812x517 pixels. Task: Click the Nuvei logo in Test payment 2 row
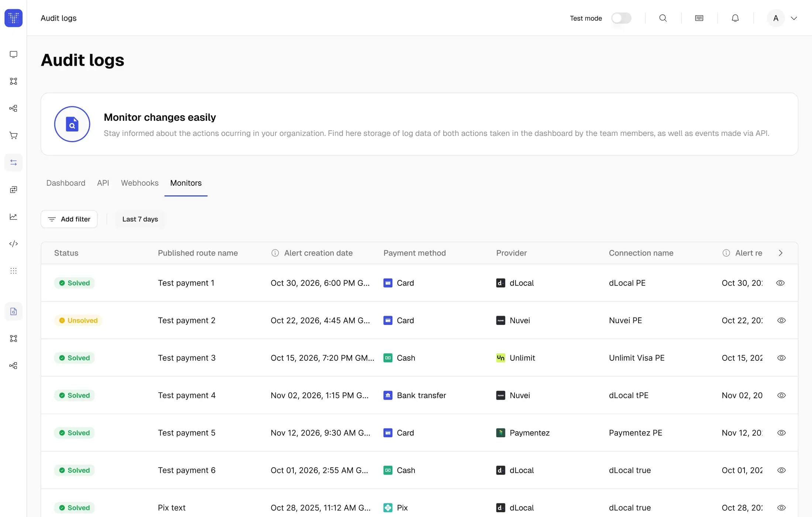pyautogui.click(x=500, y=320)
